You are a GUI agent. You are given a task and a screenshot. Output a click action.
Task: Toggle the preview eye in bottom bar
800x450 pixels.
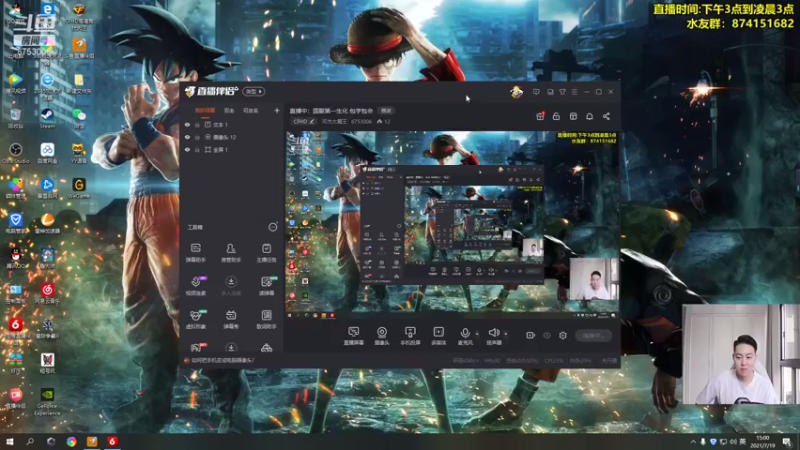[x=546, y=335]
